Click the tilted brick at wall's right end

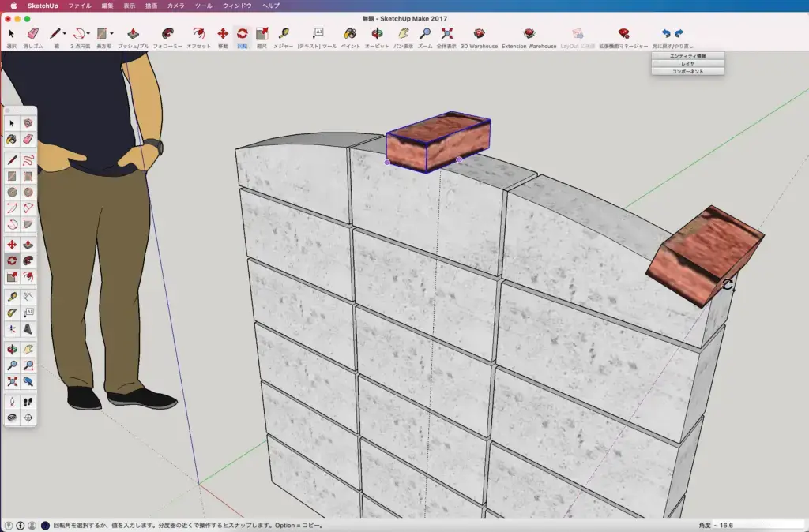[x=705, y=256]
